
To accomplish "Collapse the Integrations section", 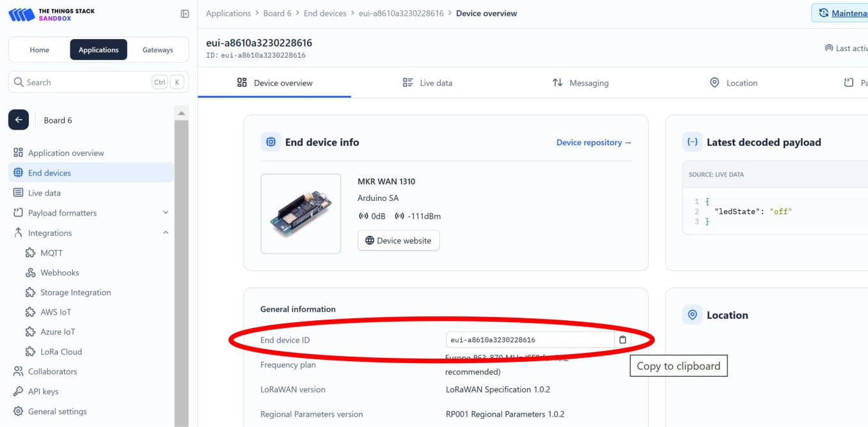I will [x=164, y=233].
